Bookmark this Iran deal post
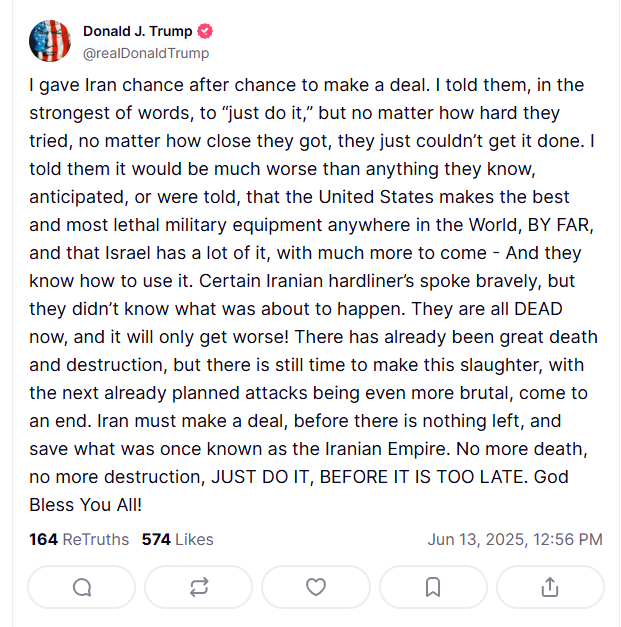Screen dimensions: 621x627 tap(433, 587)
